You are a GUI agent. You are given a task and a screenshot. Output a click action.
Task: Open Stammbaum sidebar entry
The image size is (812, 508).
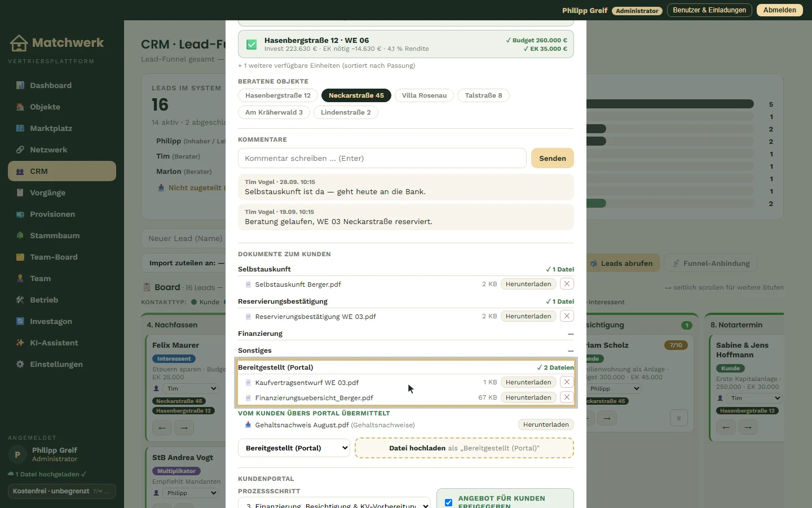[62, 235]
